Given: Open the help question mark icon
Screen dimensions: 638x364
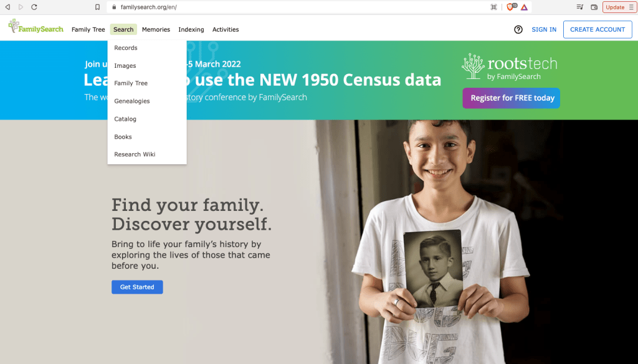Looking at the screenshot, I should coord(518,30).
